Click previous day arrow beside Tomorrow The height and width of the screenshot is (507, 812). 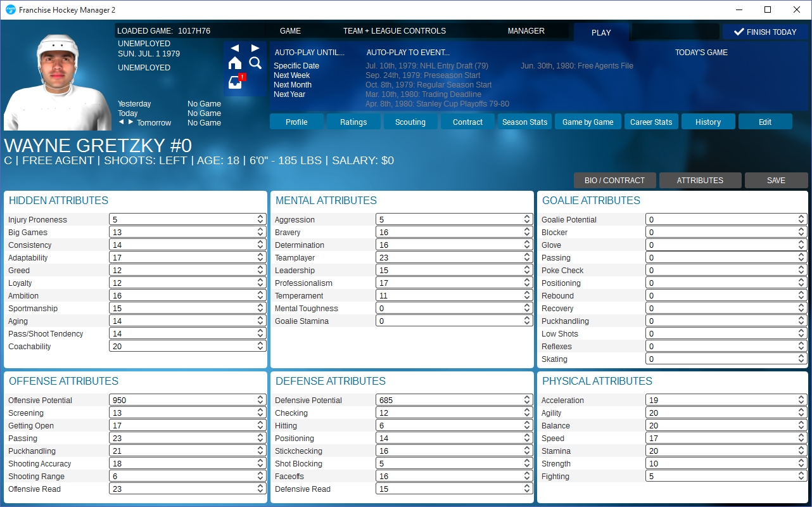(122, 122)
